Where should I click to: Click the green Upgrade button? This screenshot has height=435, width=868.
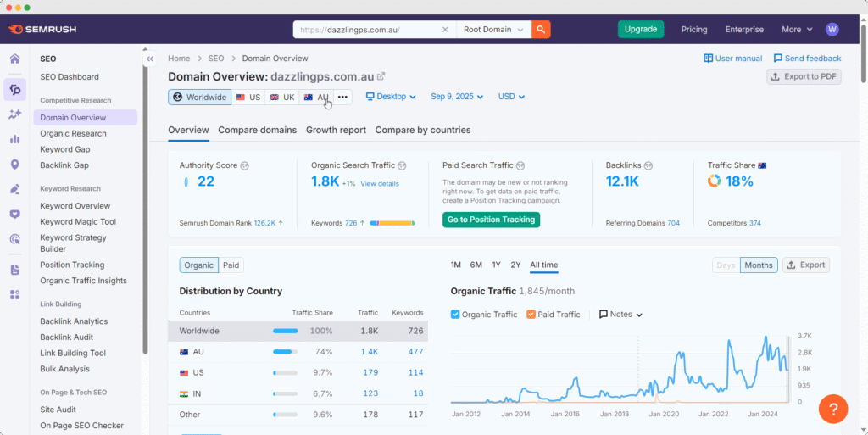[x=641, y=29]
